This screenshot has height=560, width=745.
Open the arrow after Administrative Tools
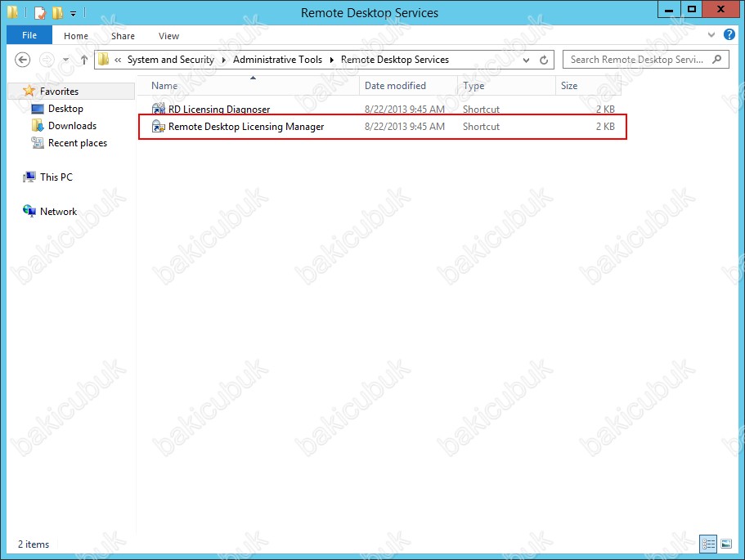(332, 60)
